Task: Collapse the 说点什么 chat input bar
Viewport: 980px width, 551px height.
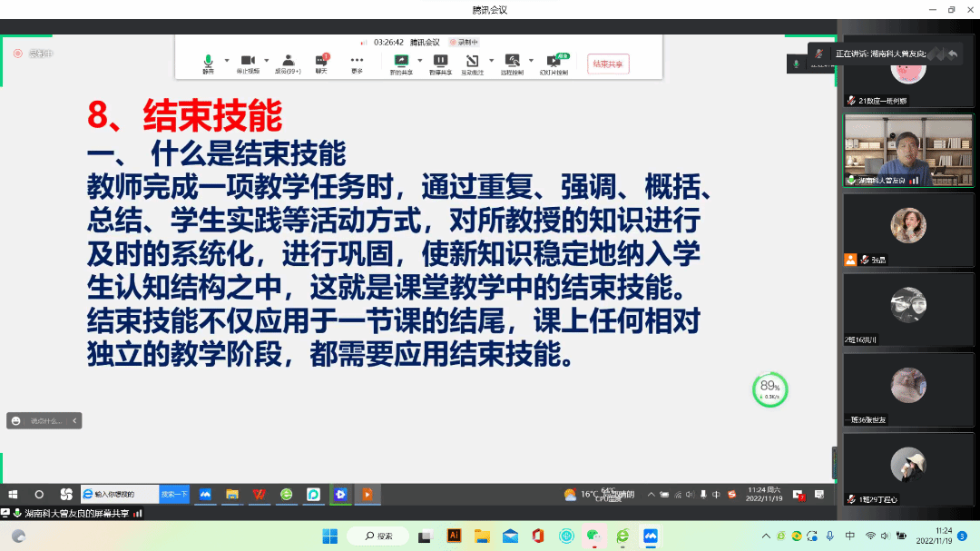Action: [x=75, y=420]
